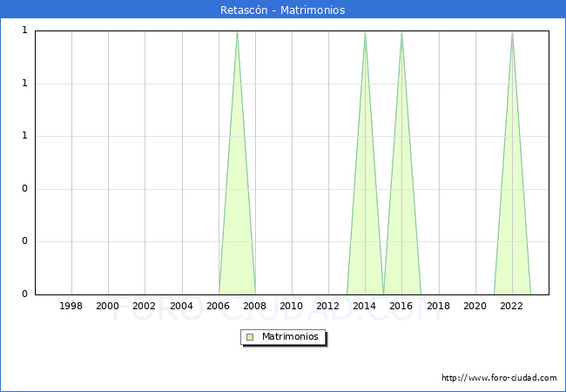
Task: Click the 2004 x-axis year label
Action: click(181, 306)
